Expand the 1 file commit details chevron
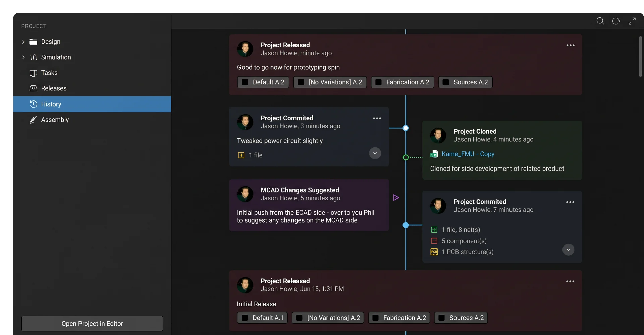 (x=375, y=153)
